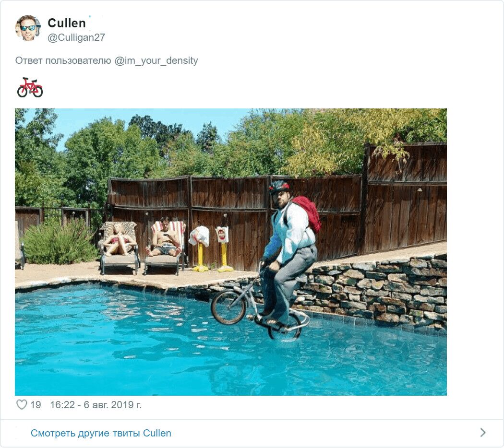Open the @Culligan27 handle link
The height and width of the screenshot is (448, 504).
click(76, 37)
